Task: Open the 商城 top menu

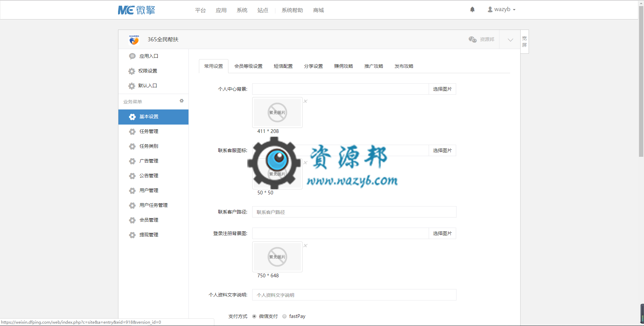Action: (x=318, y=10)
